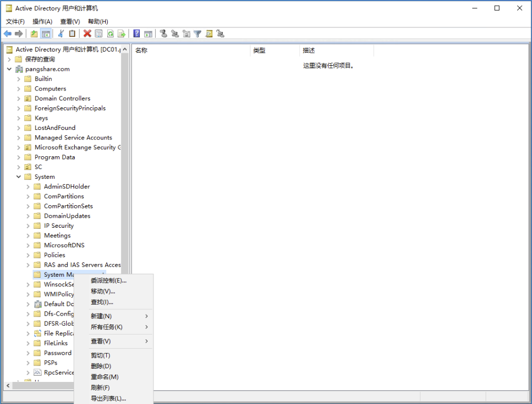Open the 所有任务(K) submenu
The width and height of the screenshot is (532, 404).
point(114,327)
